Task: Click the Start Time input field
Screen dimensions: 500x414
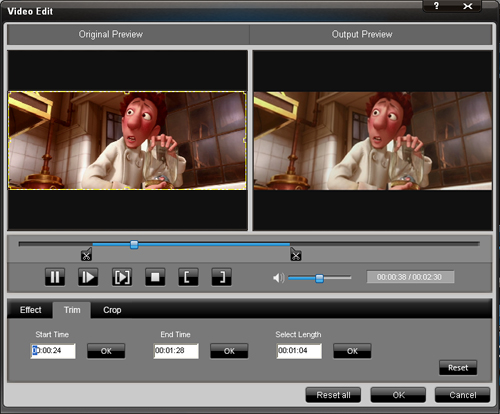Action: pos(53,351)
